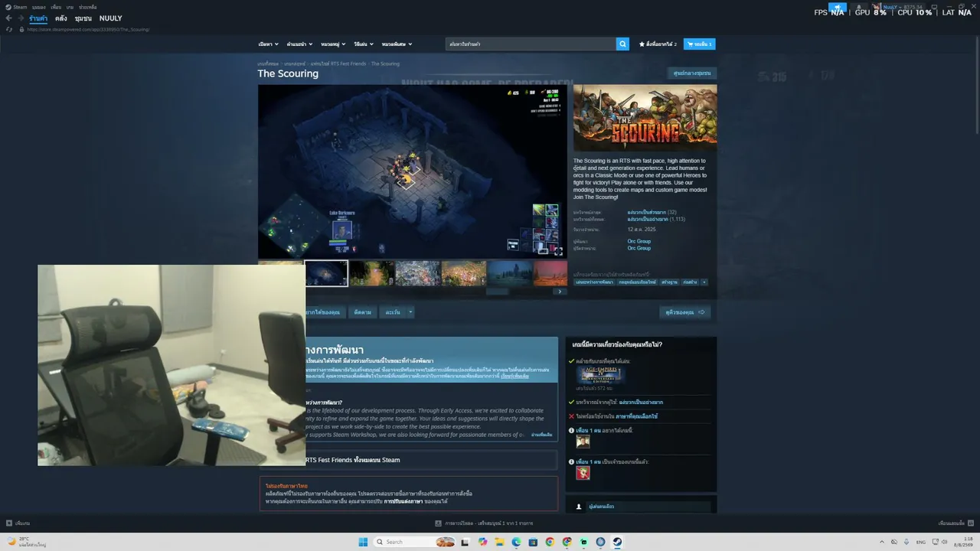
Task: Open the wishlisting friend's avatar
Action: (x=583, y=442)
